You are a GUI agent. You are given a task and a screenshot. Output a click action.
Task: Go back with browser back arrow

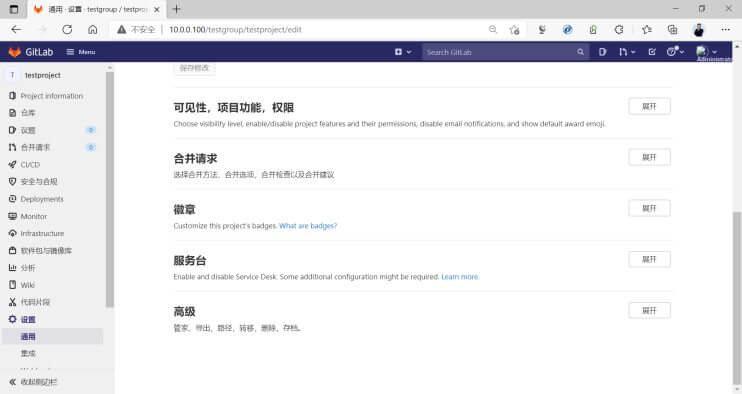point(16,29)
